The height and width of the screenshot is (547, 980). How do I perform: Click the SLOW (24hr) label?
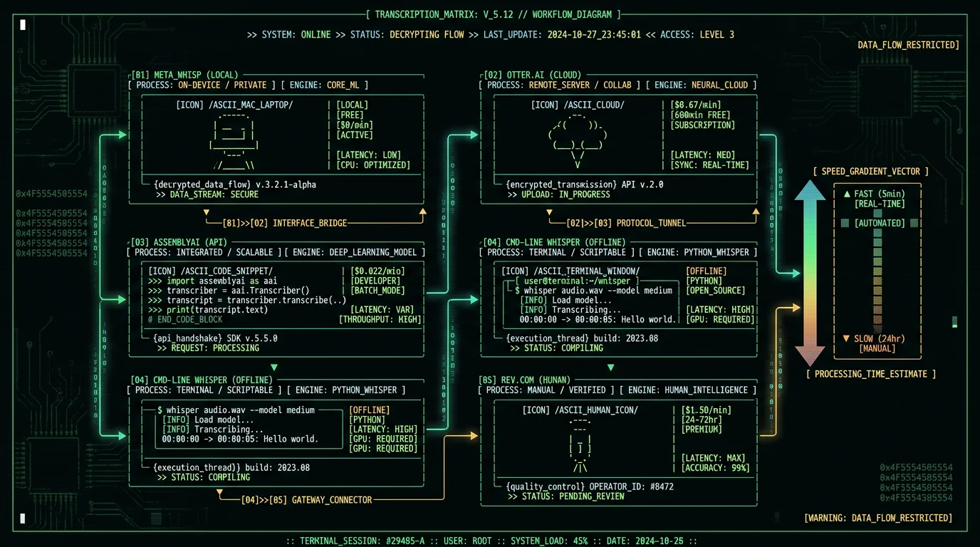point(880,339)
